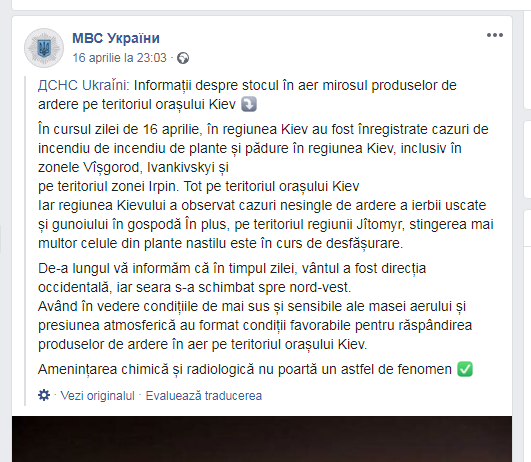Viewport: 531px width, 462px height.
Task: Open translation settings gear icon
Action: tap(44, 395)
